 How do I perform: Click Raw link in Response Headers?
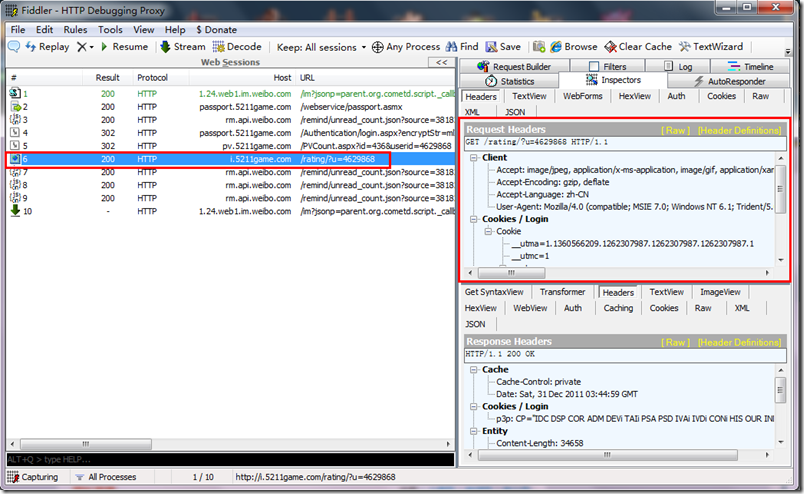tap(675, 342)
